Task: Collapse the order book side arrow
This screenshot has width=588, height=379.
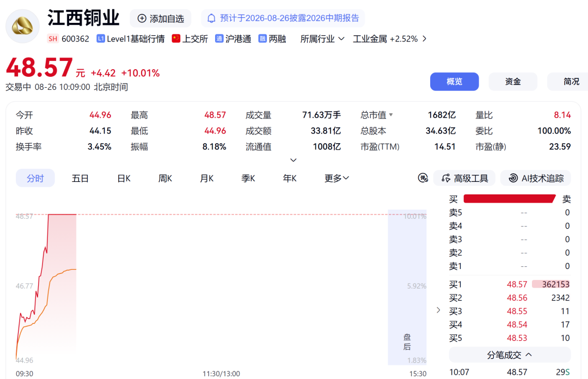Action: coord(438,310)
